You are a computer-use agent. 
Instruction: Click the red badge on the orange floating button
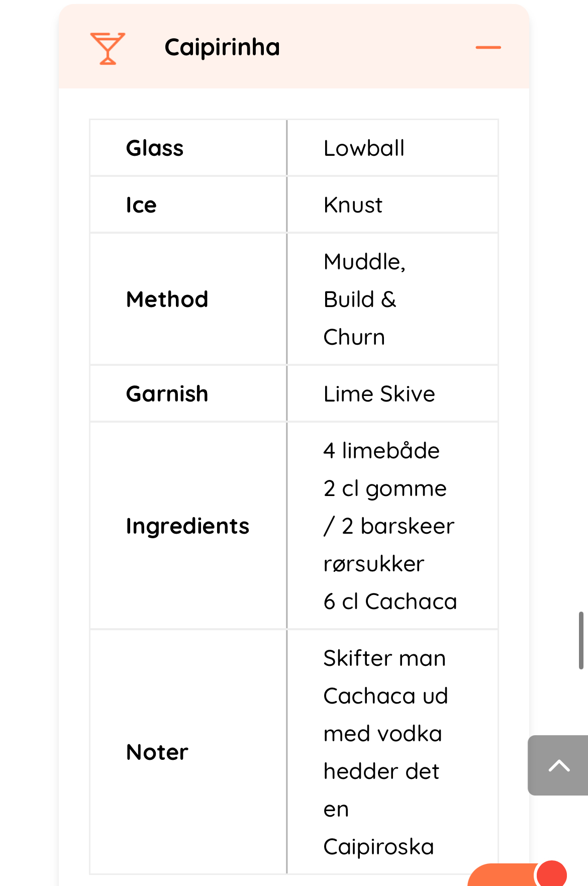point(552,874)
